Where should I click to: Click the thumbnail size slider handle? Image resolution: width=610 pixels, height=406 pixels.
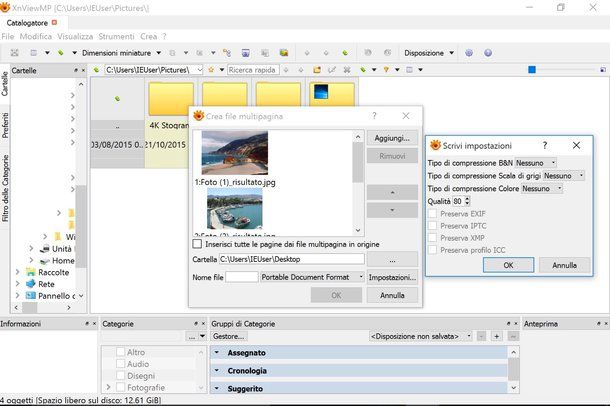tap(532, 70)
